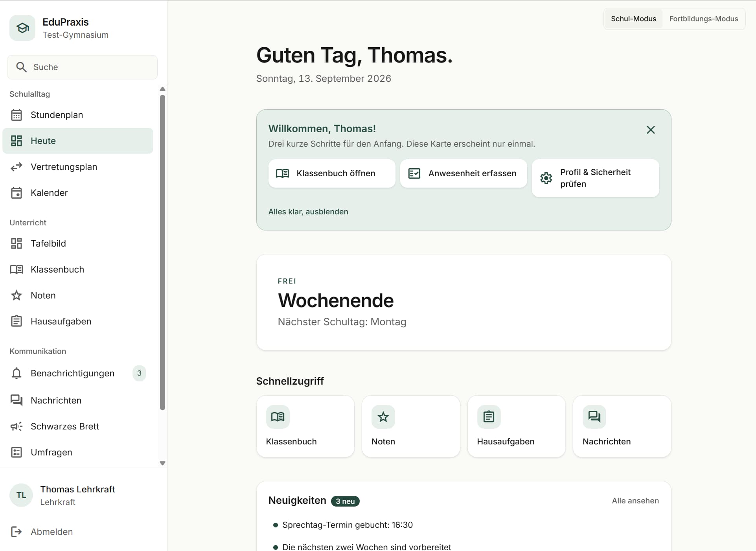Open Hausaufgaben in the sidebar
This screenshot has width=756, height=551.
point(78,321)
